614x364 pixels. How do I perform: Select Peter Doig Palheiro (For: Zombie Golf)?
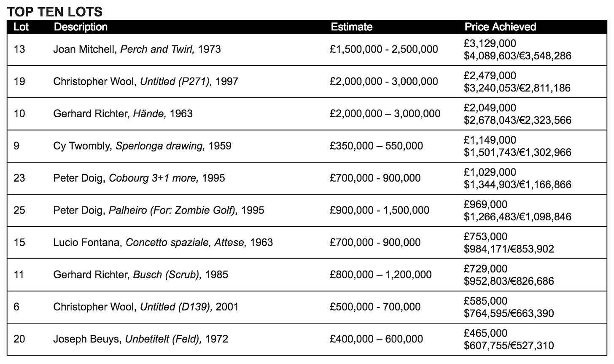[x=159, y=210]
